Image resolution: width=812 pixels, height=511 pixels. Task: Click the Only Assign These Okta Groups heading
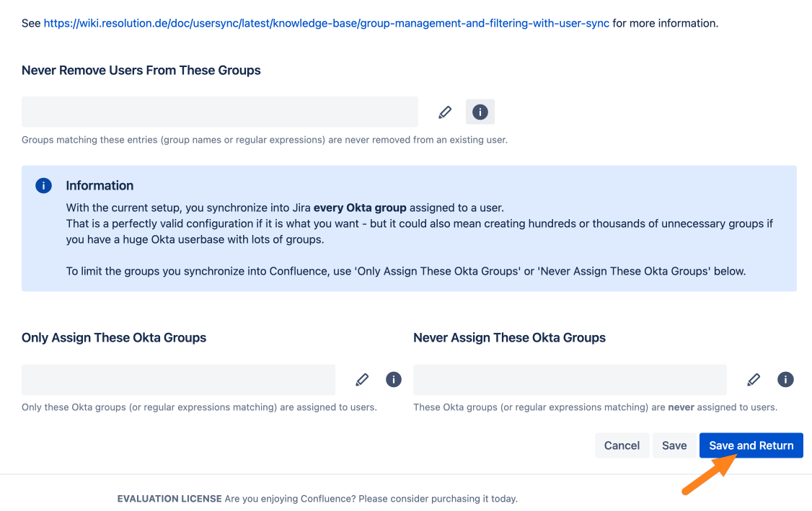point(114,337)
